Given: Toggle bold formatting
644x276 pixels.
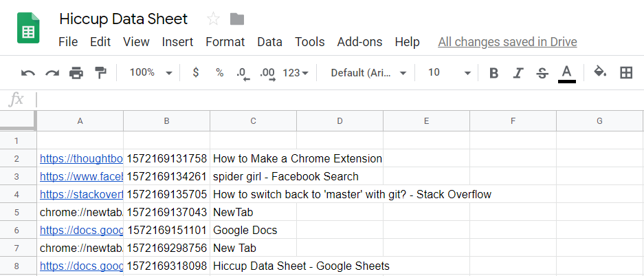Looking at the screenshot, I should click(x=493, y=73).
